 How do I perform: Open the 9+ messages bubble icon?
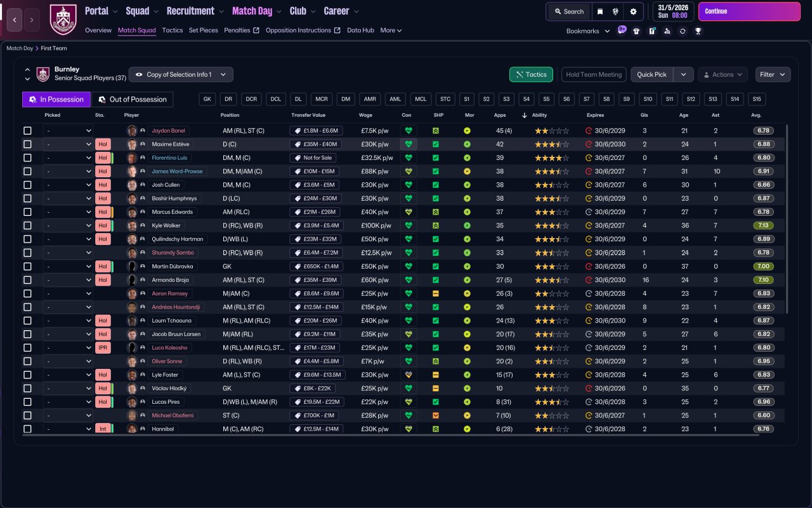[x=622, y=30]
